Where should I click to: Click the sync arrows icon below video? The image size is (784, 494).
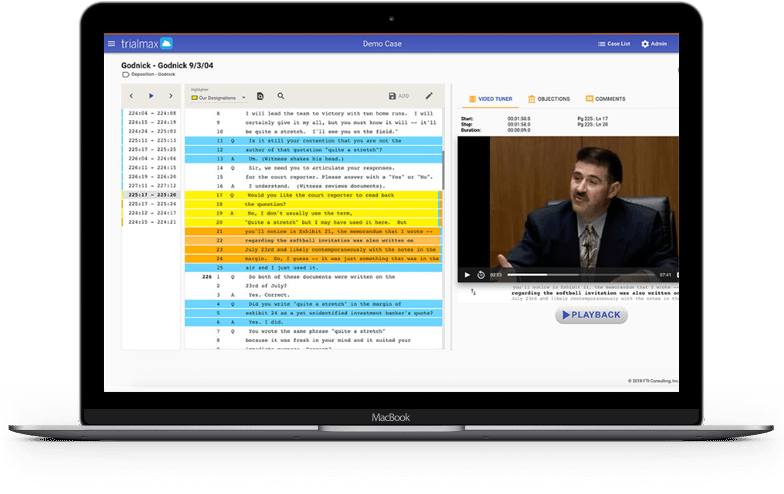point(473,292)
